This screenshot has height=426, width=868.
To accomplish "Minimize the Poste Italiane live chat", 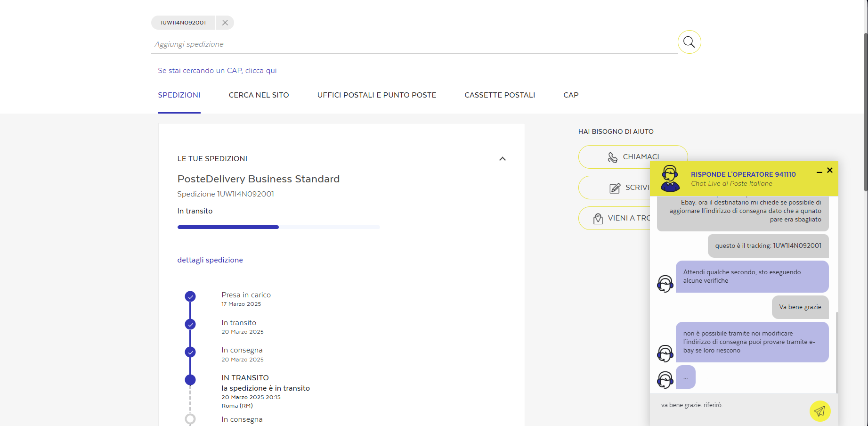I will click(819, 172).
